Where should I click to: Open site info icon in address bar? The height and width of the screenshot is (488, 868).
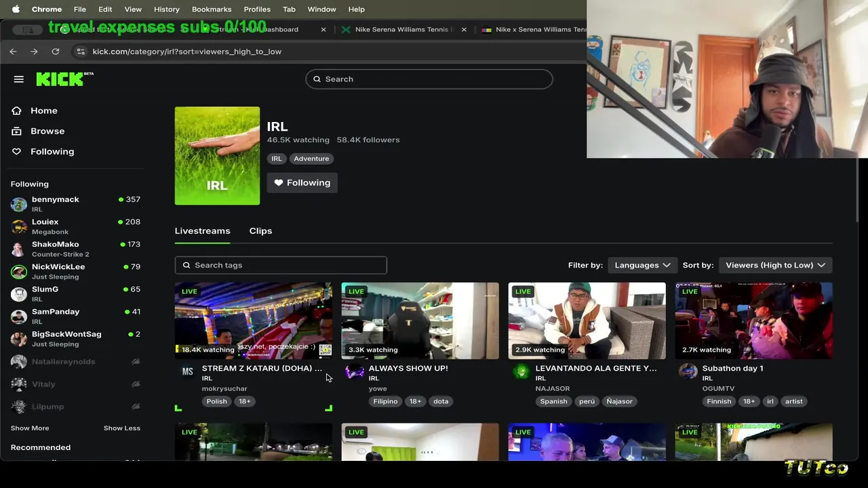pyautogui.click(x=81, y=52)
